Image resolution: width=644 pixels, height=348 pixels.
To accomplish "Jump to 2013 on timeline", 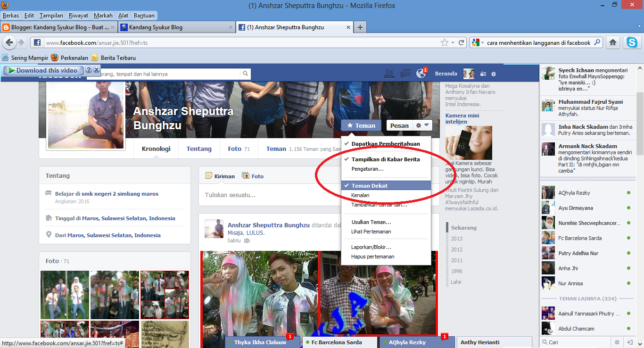I will pyautogui.click(x=457, y=239).
